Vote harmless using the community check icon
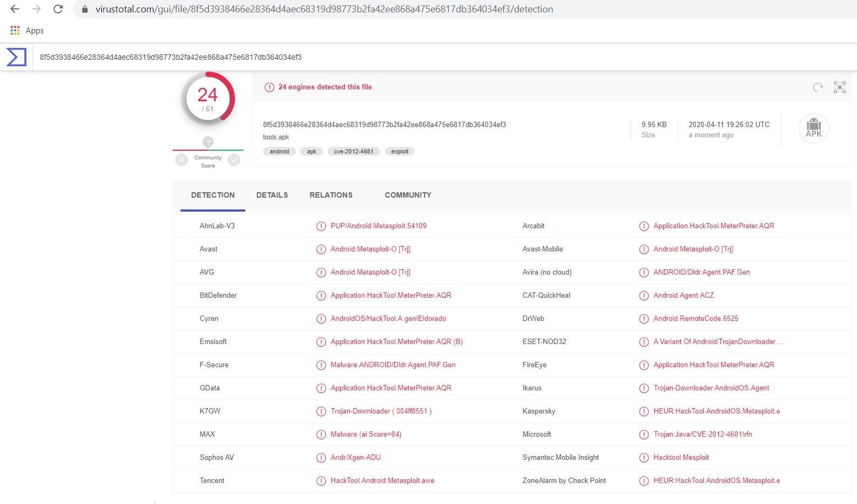The image size is (857, 504). (234, 160)
